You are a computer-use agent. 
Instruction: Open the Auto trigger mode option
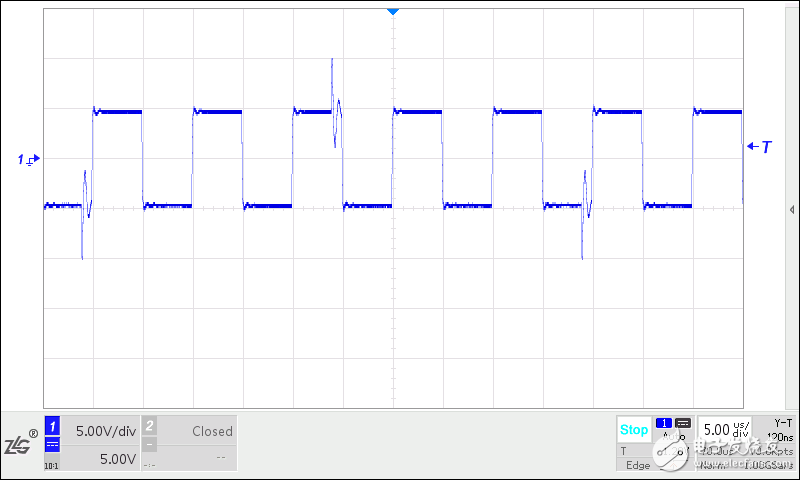point(672,437)
